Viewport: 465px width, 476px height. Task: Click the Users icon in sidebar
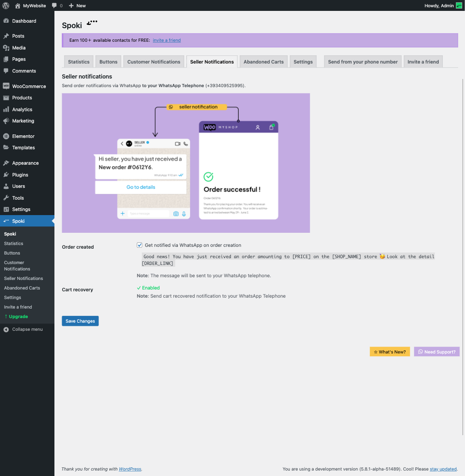coord(6,186)
